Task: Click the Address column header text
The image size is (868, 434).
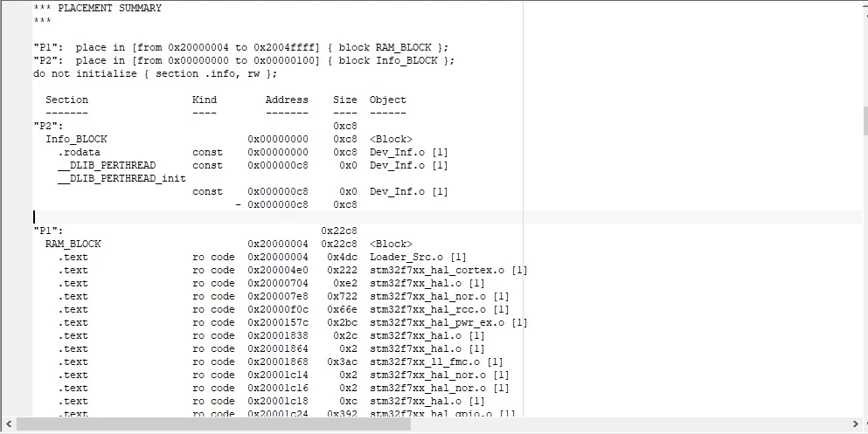Action: pyautogui.click(x=287, y=100)
